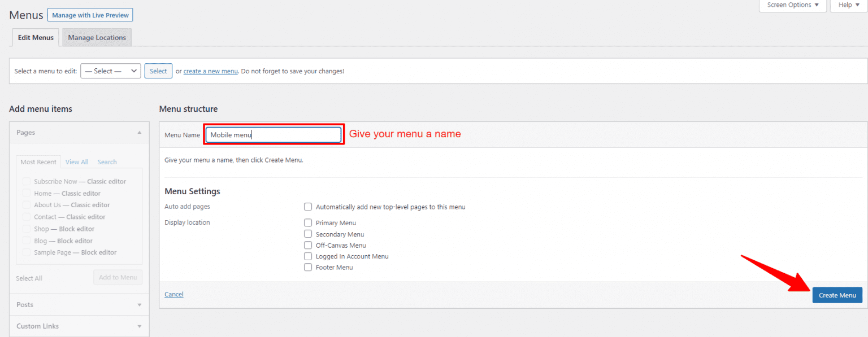Click the Create Menu button
Viewport: 868px width, 337px height.
click(837, 295)
